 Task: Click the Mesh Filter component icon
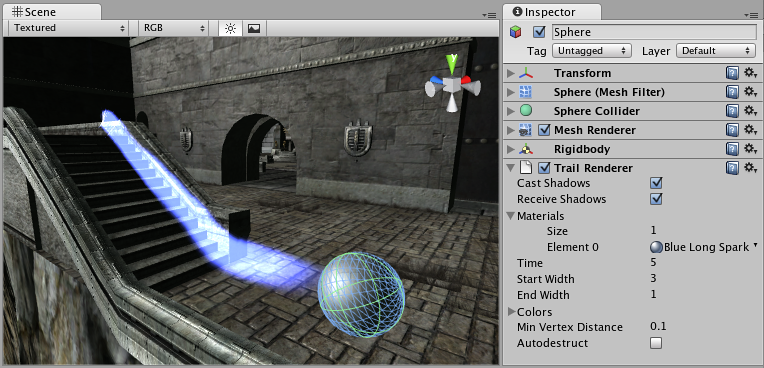[526, 92]
